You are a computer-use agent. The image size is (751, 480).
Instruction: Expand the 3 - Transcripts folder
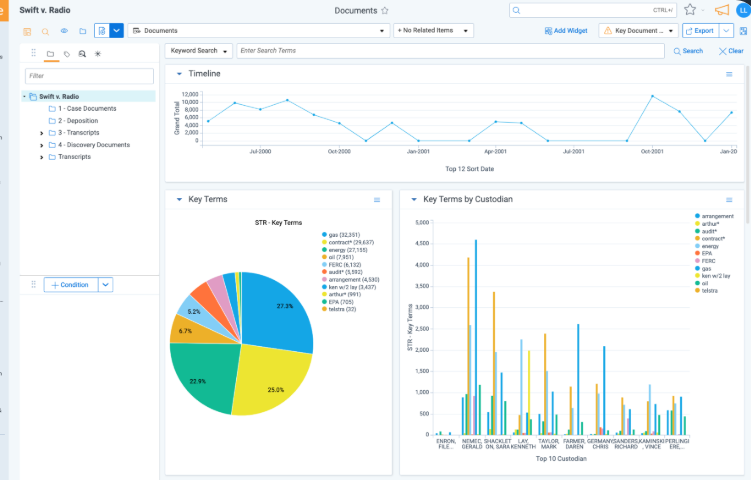(x=41, y=132)
